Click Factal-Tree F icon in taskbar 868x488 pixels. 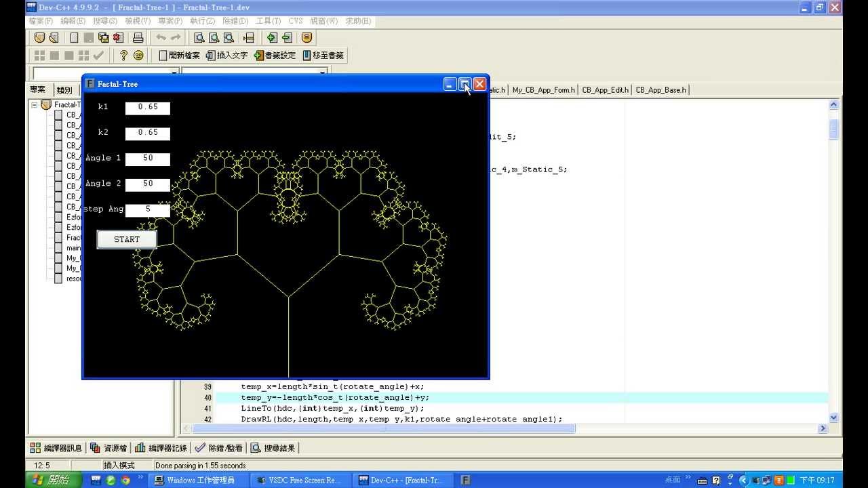point(465,480)
